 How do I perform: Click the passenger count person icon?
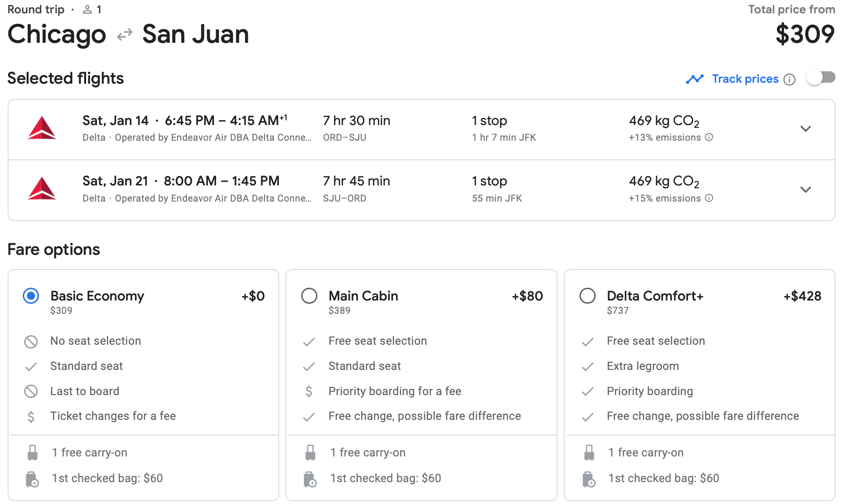point(87,10)
